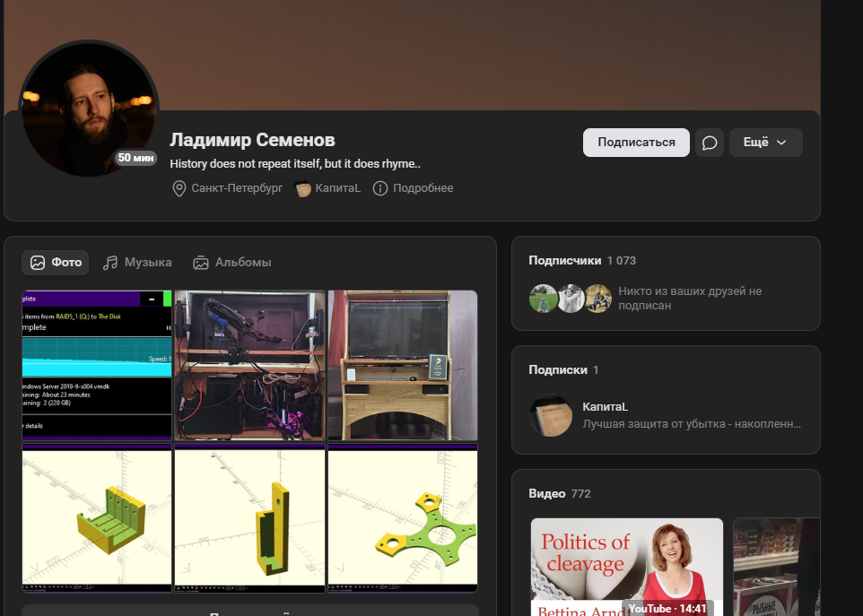Click the КапитаL small avatar icon in profile info

302,188
